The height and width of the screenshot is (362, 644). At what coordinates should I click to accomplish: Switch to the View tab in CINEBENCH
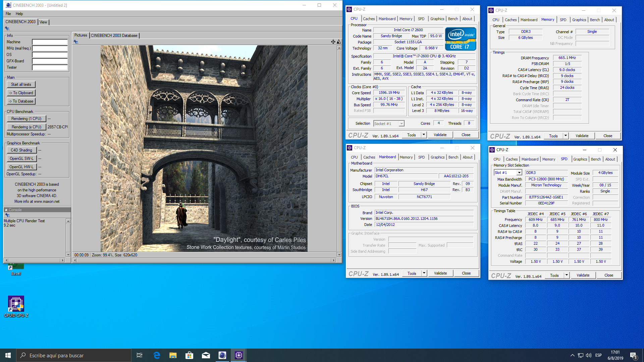click(43, 22)
